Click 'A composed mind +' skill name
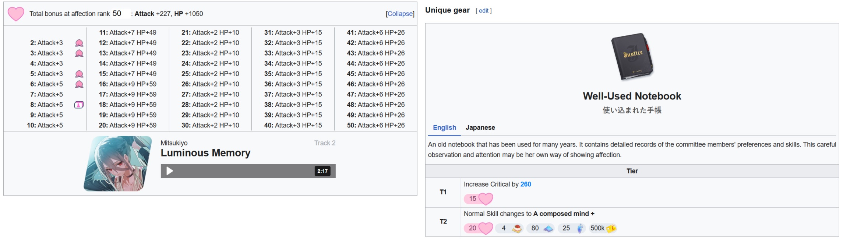Image resolution: width=868 pixels, height=239 pixels. [564, 214]
